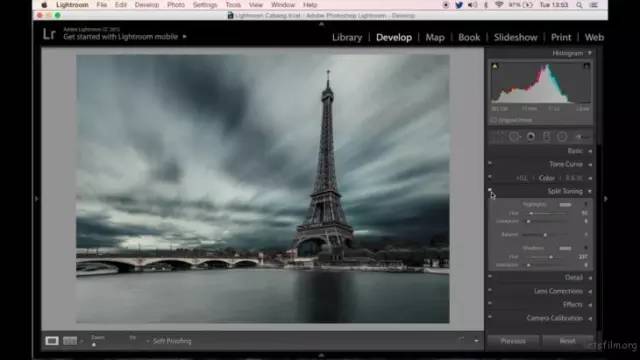Select the Red Eye Correction tool
The image size is (640, 360).
click(531, 137)
